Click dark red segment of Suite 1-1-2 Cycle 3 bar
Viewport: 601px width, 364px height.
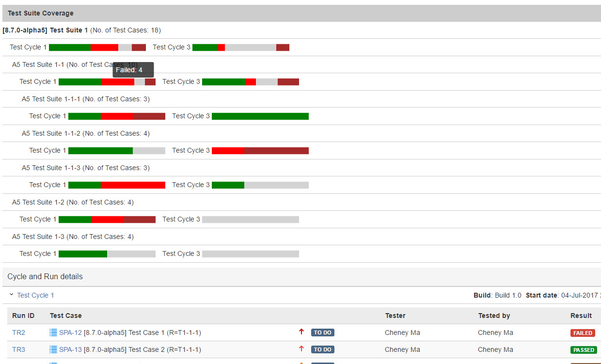(x=276, y=151)
